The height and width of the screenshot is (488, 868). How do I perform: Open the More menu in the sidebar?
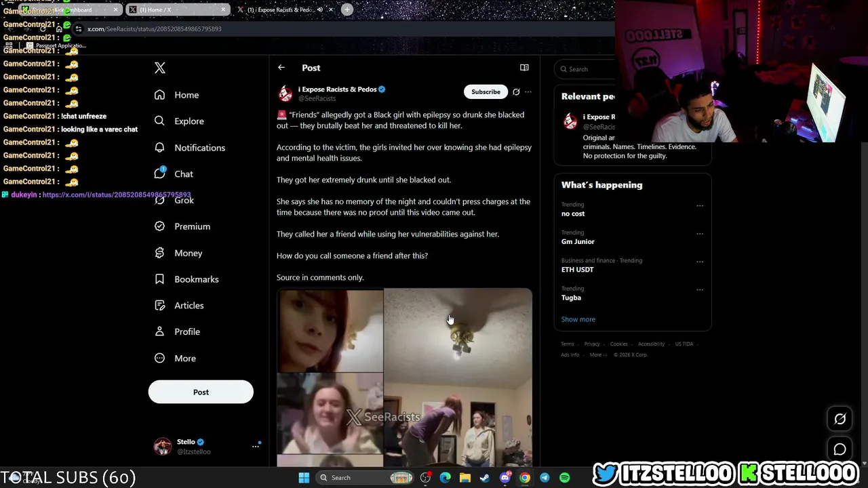pyautogui.click(x=174, y=358)
